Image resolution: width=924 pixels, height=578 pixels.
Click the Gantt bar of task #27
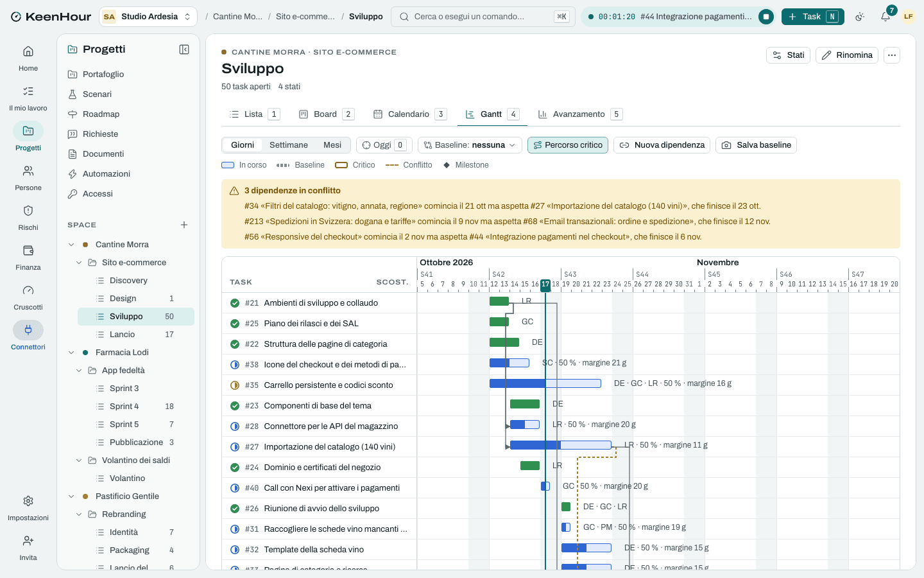tap(561, 445)
